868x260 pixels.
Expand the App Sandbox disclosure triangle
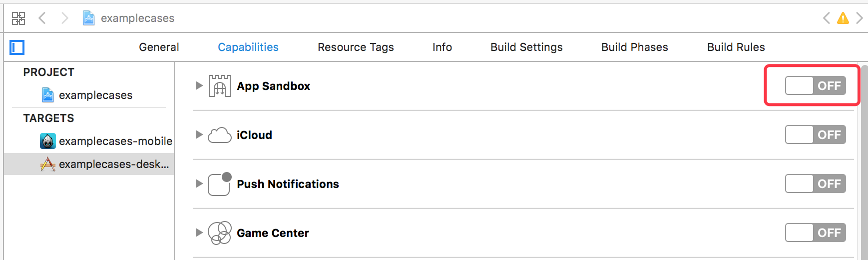click(x=199, y=86)
